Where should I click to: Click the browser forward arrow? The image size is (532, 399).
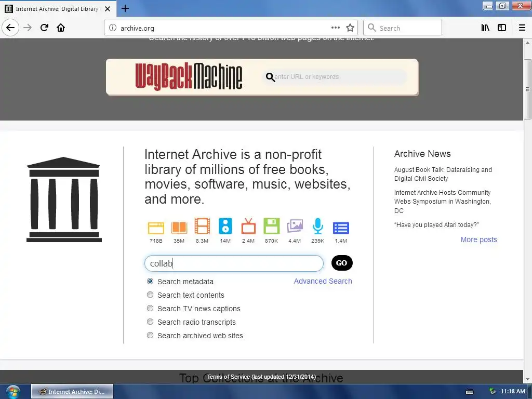tap(28, 28)
